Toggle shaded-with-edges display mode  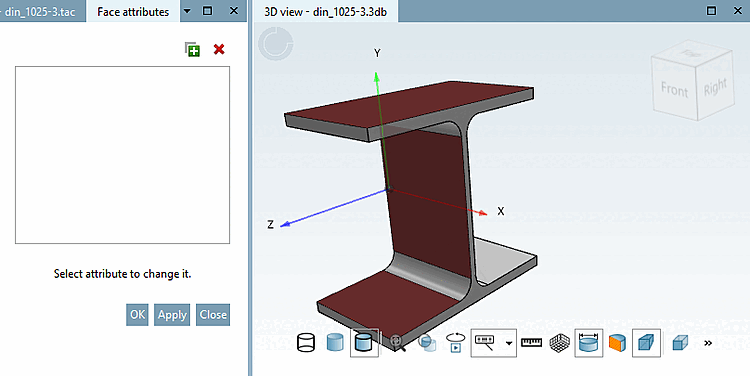coord(364,343)
